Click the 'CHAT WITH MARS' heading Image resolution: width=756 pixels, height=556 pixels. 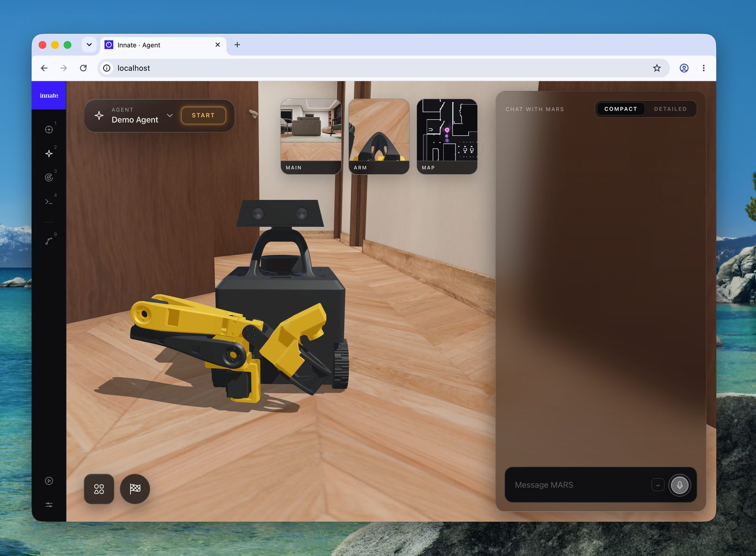point(534,109)
